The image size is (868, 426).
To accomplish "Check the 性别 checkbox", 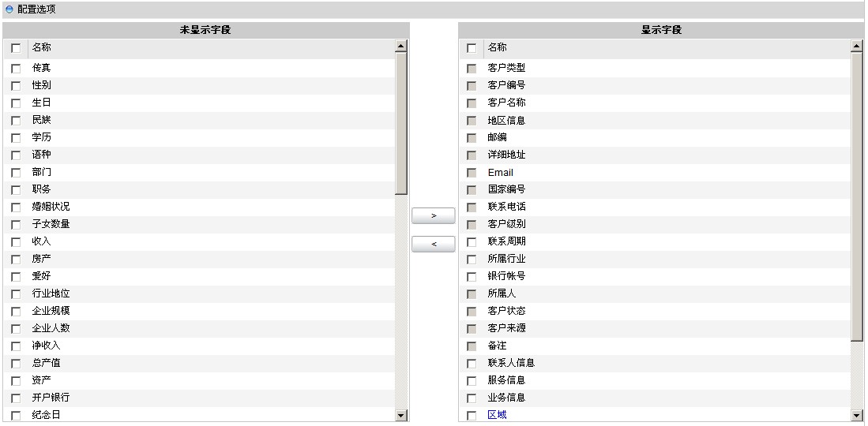I will 16,86.
